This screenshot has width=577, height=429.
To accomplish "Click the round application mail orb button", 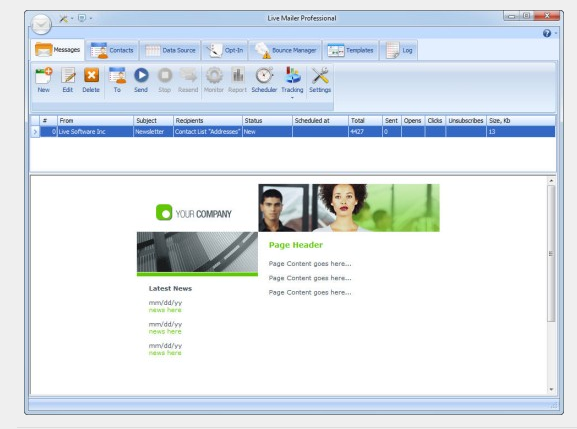I will (x=41, y=24).
